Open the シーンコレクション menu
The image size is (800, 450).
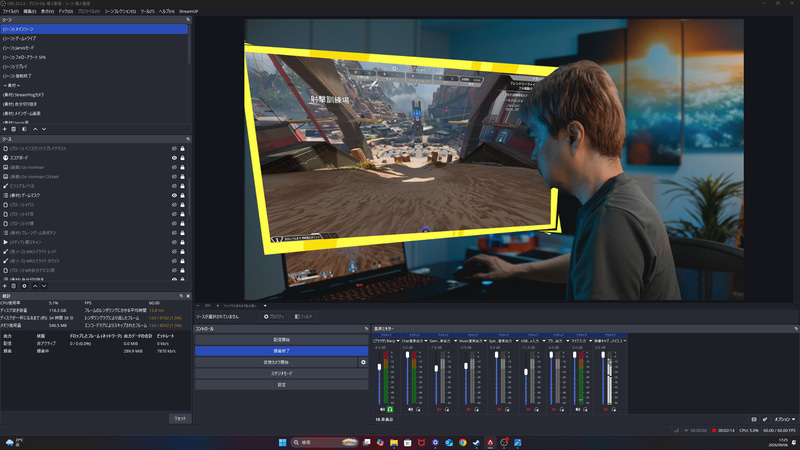click(x=120, y=11)
